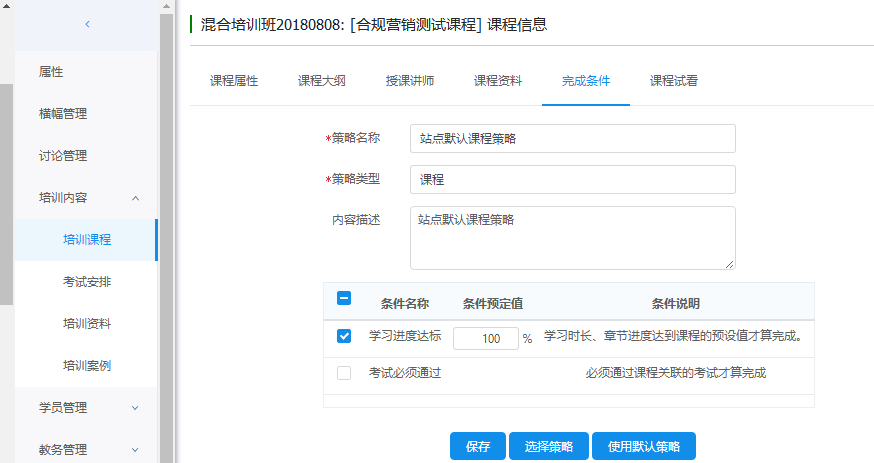Open the 课程资料 tab

point(498,81)
